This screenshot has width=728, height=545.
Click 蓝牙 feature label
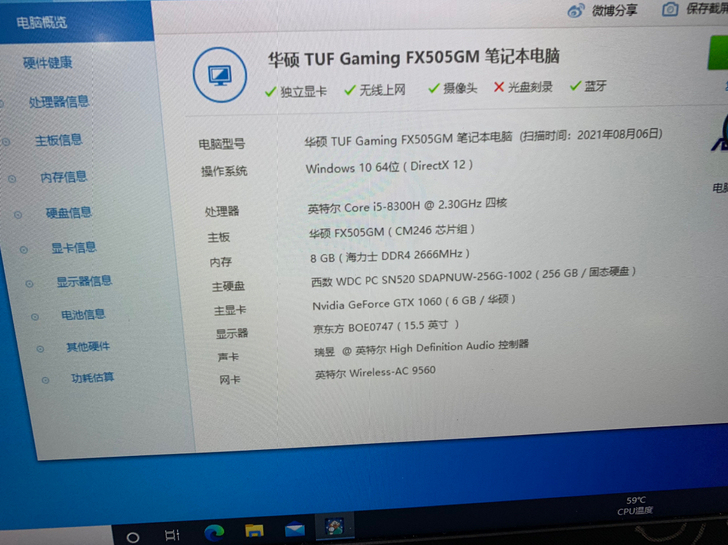pos(596,86)
